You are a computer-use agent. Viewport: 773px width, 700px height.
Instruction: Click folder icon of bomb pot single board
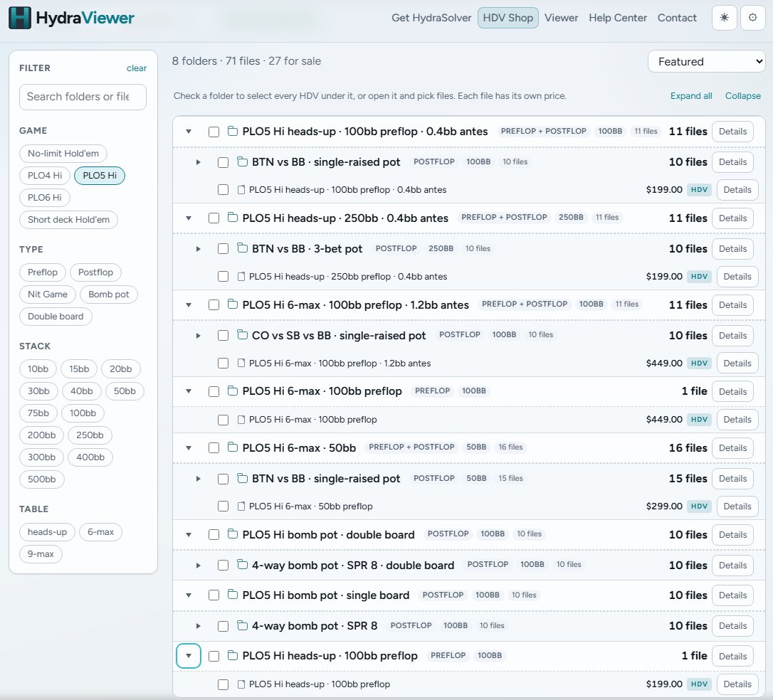click(232, 594)
